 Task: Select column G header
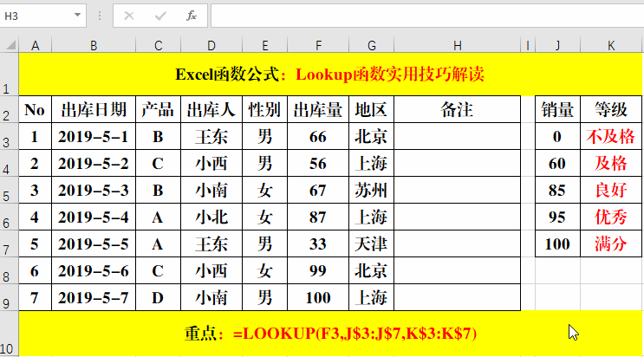[x=372, y=45]
